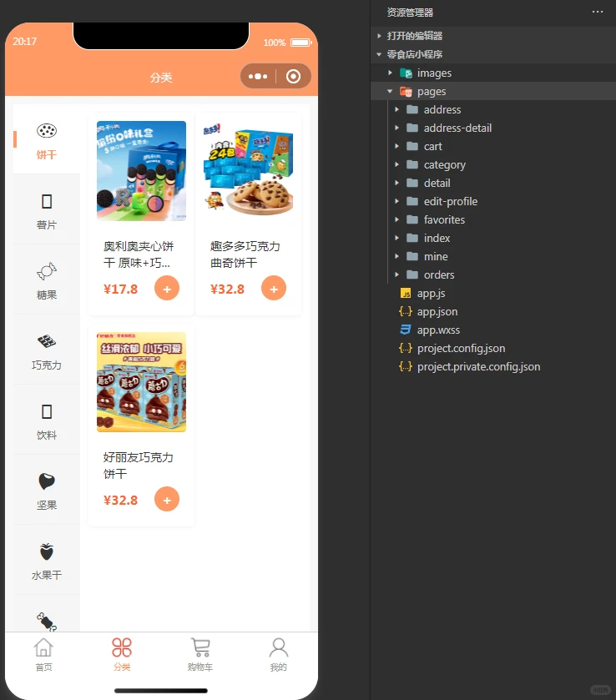Click the project.config.json braces icon
Image resolution: width=616 pixels, height=700 pixels.
pos(406,348)
